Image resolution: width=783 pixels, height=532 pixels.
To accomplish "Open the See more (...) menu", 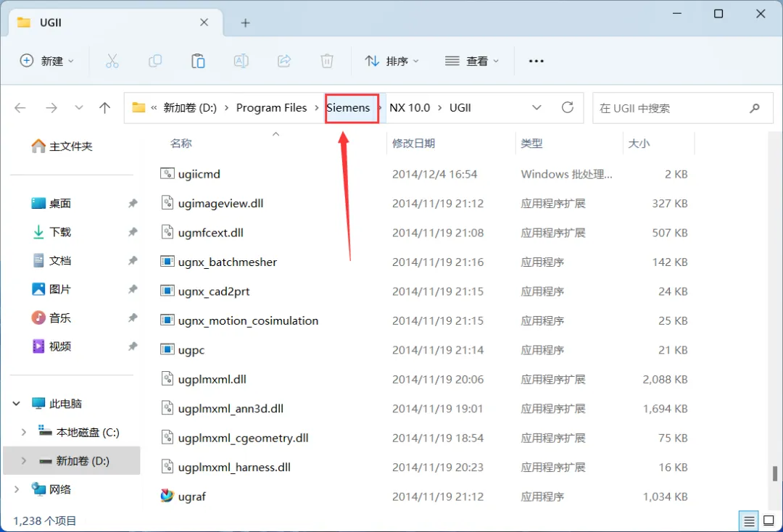I will pos(536,61).
